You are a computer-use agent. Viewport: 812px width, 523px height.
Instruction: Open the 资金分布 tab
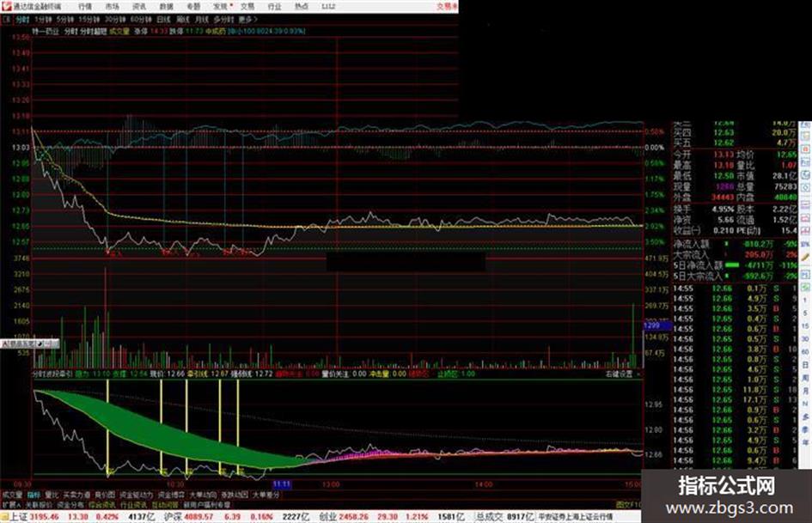(x=70, y=504)
